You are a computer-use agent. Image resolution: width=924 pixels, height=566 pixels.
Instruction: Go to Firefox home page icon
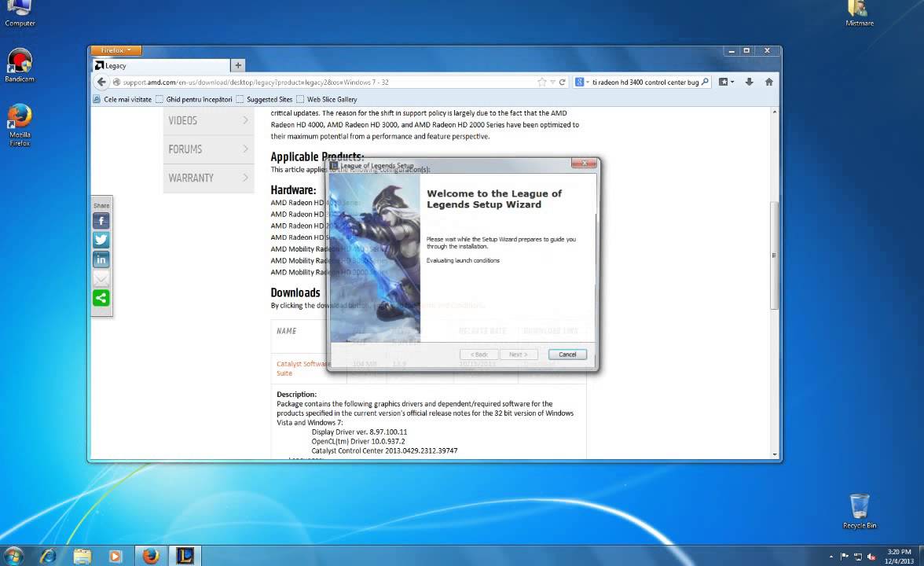pos(768,82)
